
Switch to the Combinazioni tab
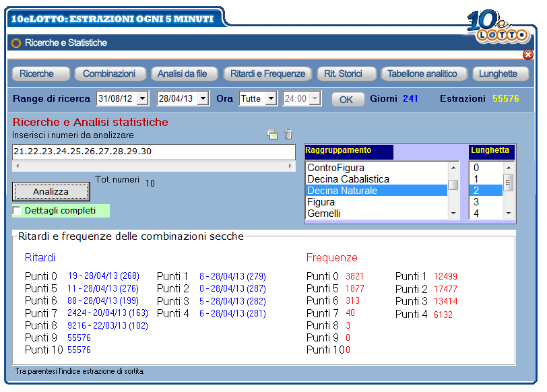point(110,74)
